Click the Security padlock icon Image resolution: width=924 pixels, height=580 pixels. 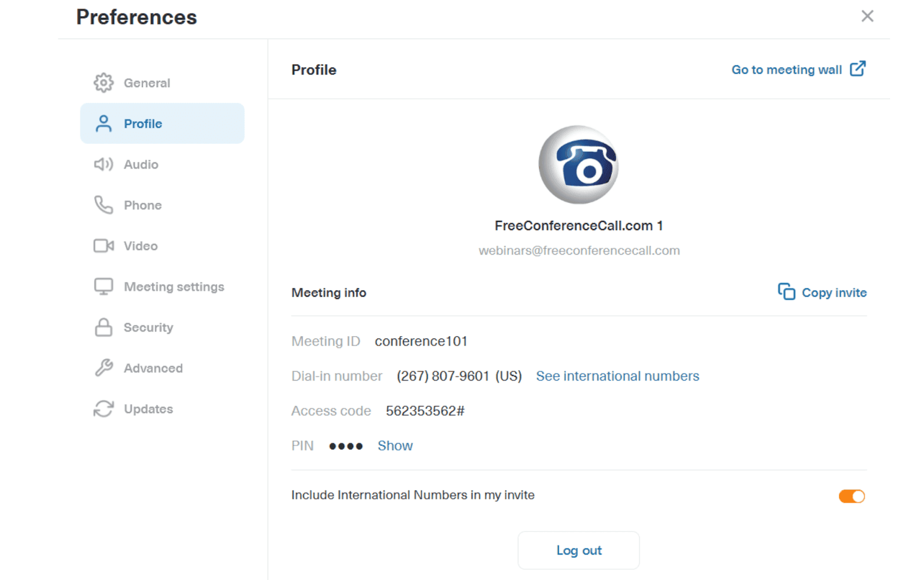click(x=103, y=327)
